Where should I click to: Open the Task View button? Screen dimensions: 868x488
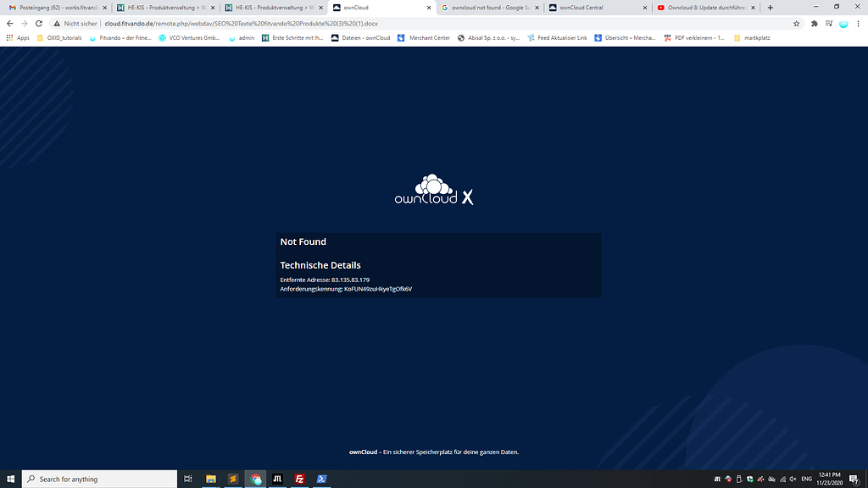click(188, 479)
